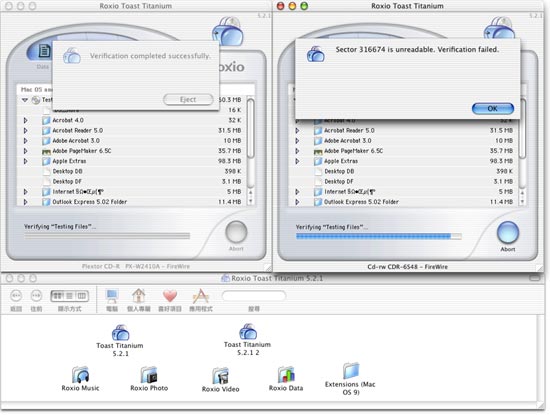Expand Acrobat Reader 5.0 in Plextor window
Viewport: 550px width, 415px height.
[26, 130]
